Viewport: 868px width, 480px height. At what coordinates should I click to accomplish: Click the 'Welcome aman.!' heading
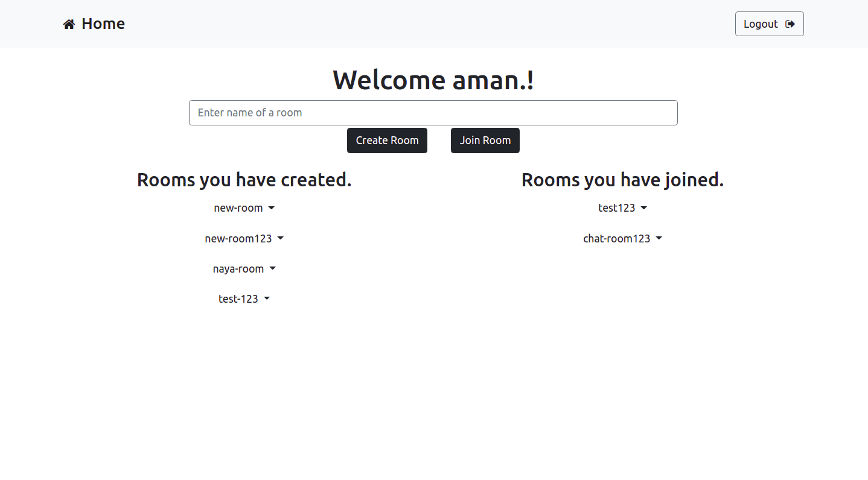(433, 80)
